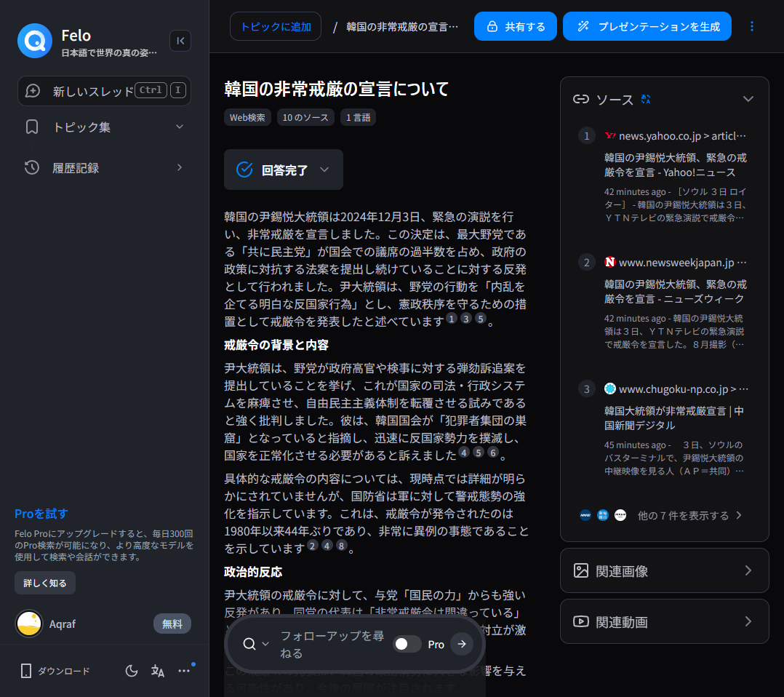
Task: Click the translate sources icon beside ソース
Action: (x=646, y=99)
